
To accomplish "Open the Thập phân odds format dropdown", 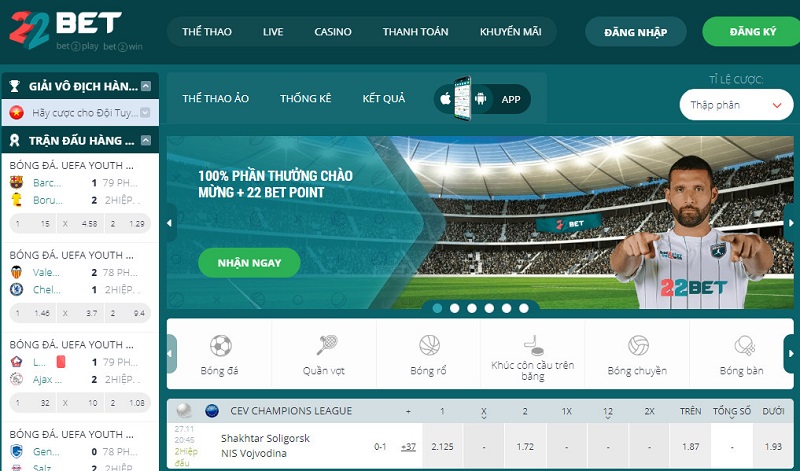I will click(x=736, y=105).
